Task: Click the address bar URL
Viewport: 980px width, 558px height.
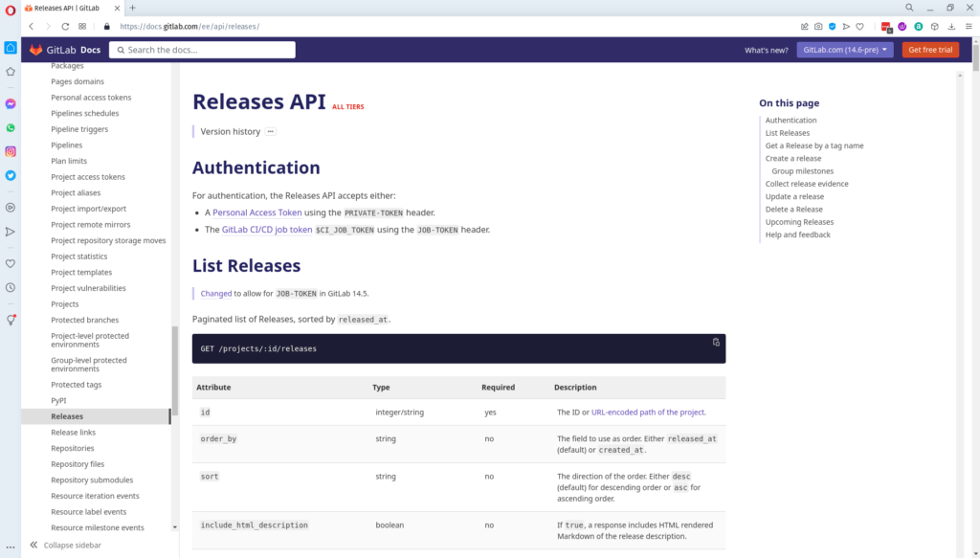Action: click(x=189, y=26)
